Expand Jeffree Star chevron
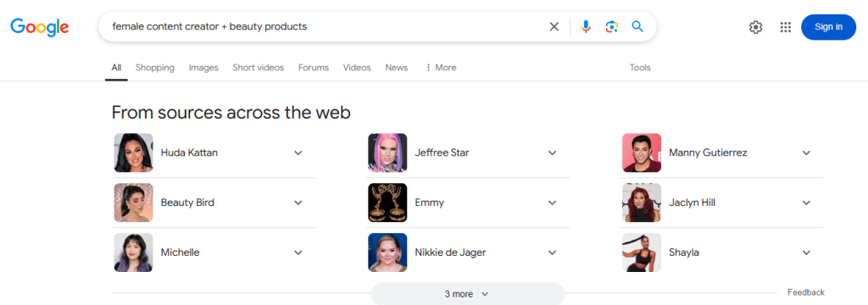 [x=552, y=152]
